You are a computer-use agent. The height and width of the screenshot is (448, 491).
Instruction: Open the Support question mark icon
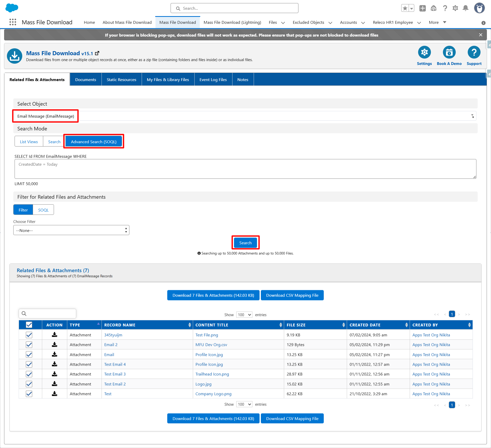point(474,52)
